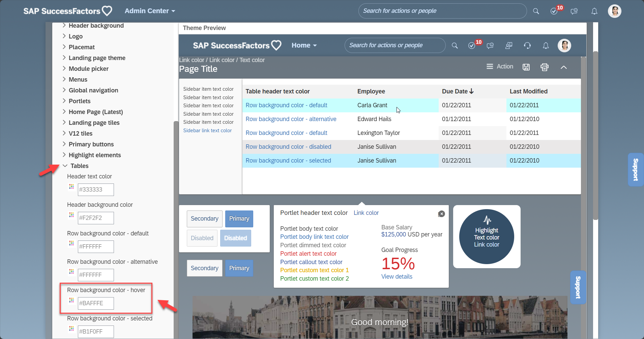Click the upper Primary button
644x339 pixels.
(239, 219)
